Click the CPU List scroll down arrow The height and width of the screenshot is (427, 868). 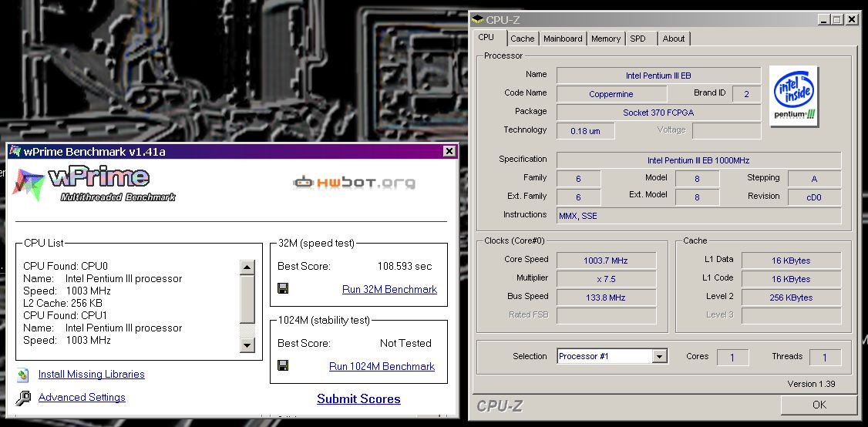coord(247,345)
